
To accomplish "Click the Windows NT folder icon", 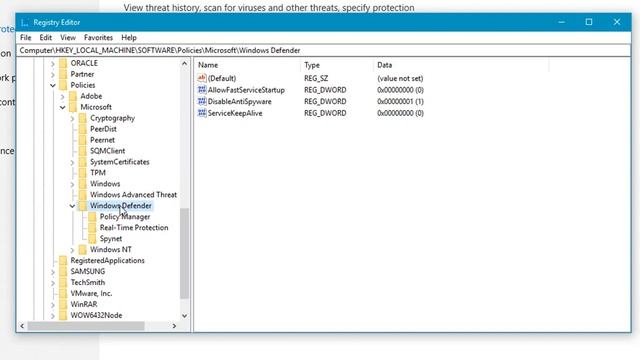I will (x=82, y=250).
